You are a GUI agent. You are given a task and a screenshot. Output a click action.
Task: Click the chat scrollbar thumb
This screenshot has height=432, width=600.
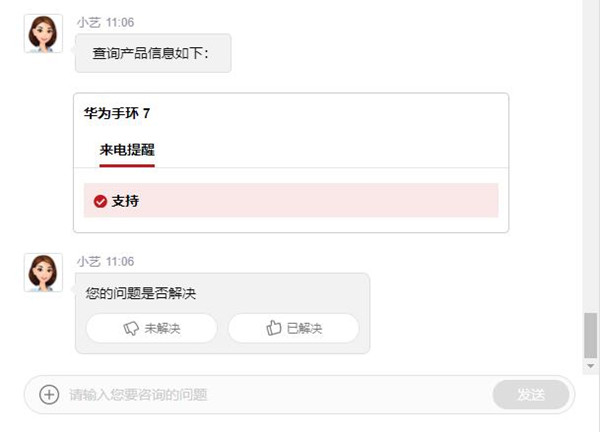click(591, 334)
